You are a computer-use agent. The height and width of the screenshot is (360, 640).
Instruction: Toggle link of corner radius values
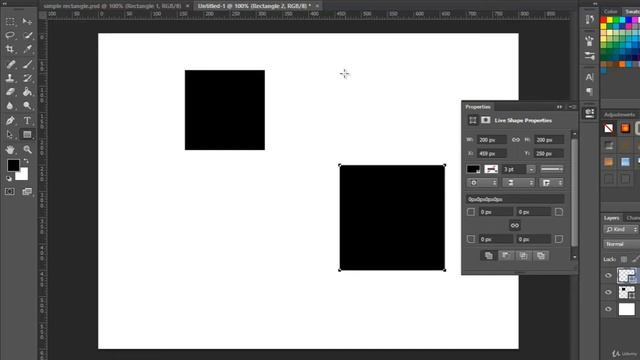515,225
